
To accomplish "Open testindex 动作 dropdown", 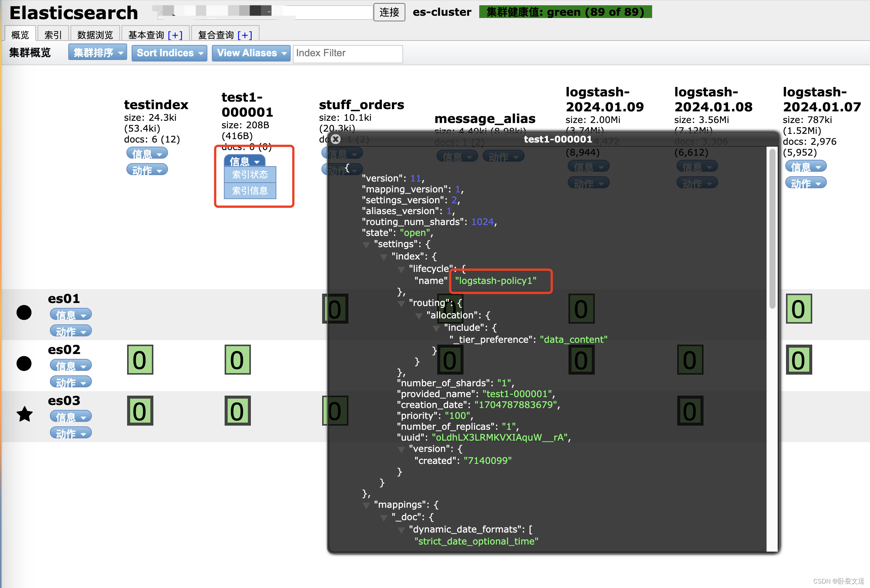I will coord(147,170).
